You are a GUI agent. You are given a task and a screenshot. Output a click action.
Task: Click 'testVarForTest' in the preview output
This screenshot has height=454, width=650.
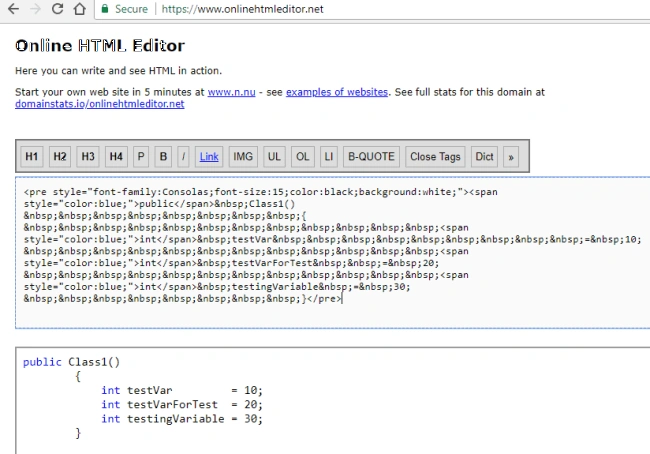tap(172, 405)
